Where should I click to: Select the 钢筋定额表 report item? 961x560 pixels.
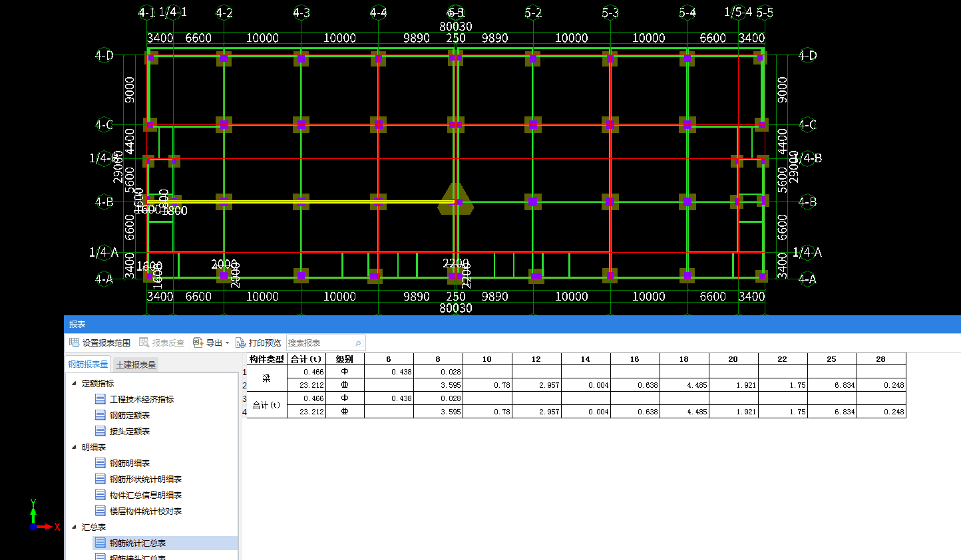(129, 415)
